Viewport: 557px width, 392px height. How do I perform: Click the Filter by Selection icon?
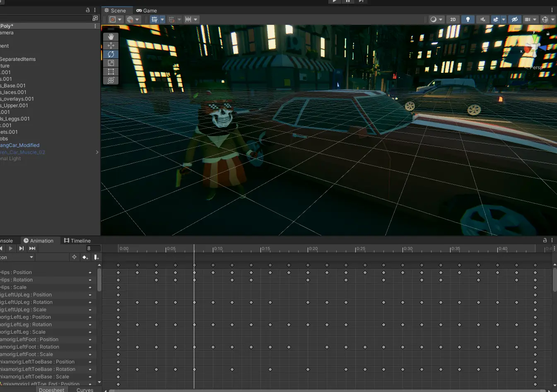(x=74, y=257)
